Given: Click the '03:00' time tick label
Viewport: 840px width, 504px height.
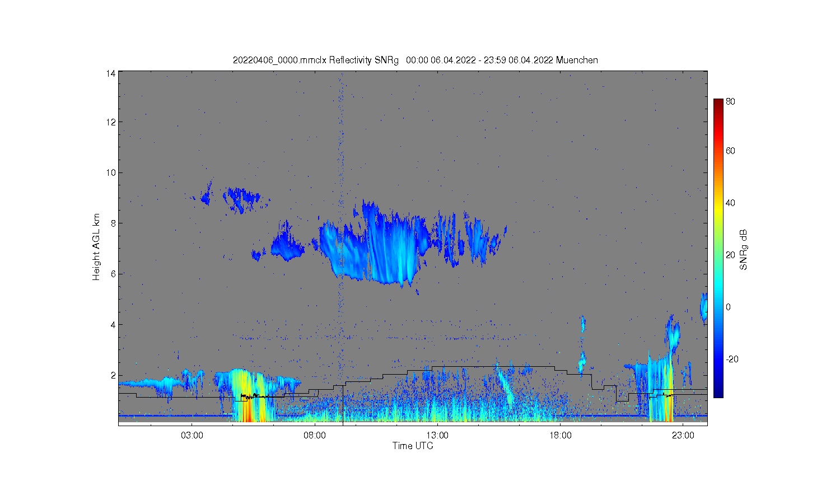Looking at the screenshot, I should (x=192, y=435).
